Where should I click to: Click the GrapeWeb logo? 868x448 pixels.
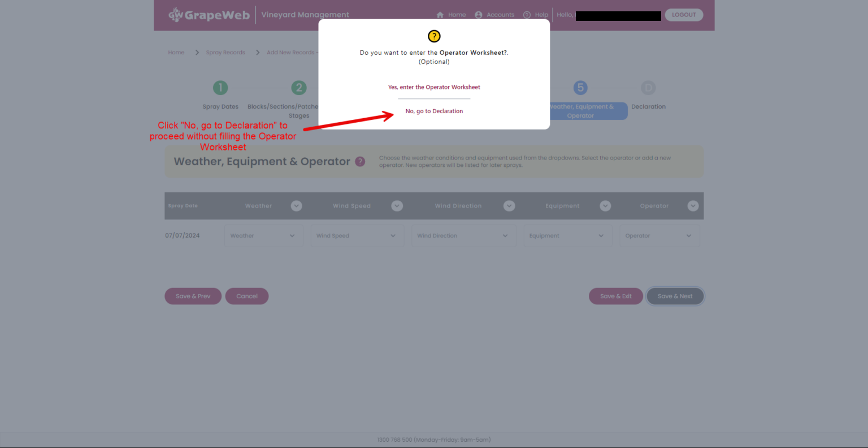[209, 15]
